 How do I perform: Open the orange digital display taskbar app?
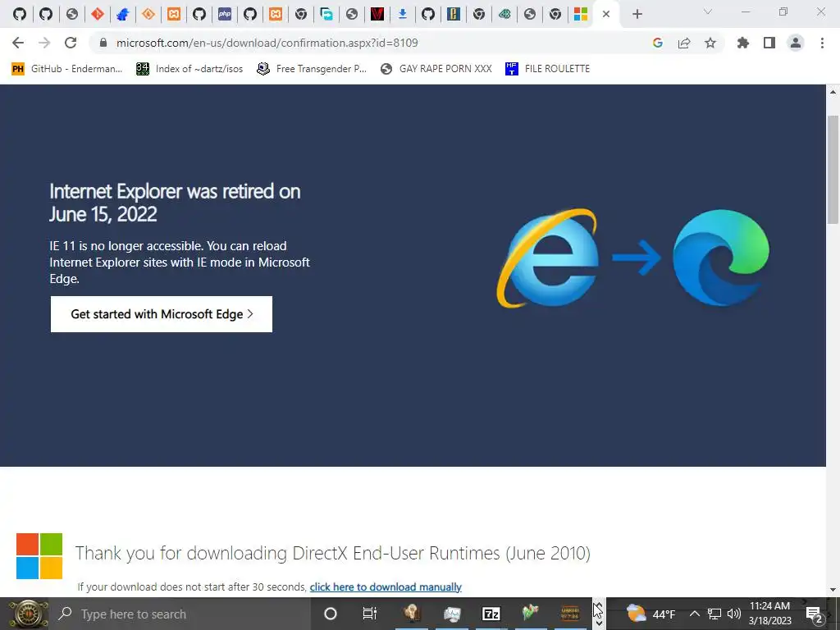tap(569, 614)
